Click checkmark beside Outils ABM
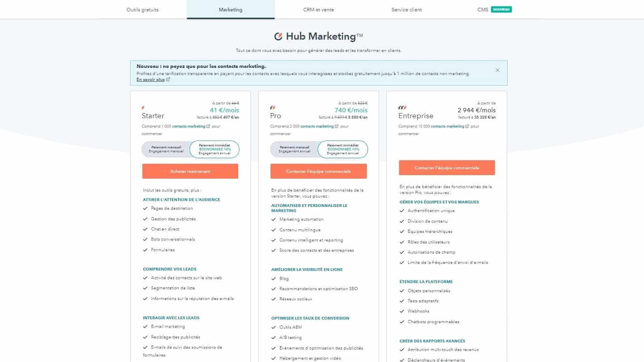This screenshot has width=644, height=362. pos(274,327)
